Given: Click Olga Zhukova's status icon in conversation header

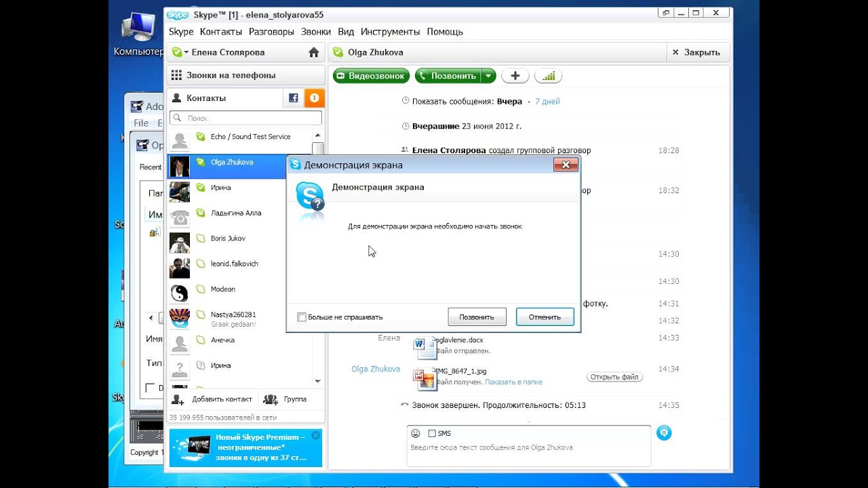Looking at the screenshot, I should point(338,52).
